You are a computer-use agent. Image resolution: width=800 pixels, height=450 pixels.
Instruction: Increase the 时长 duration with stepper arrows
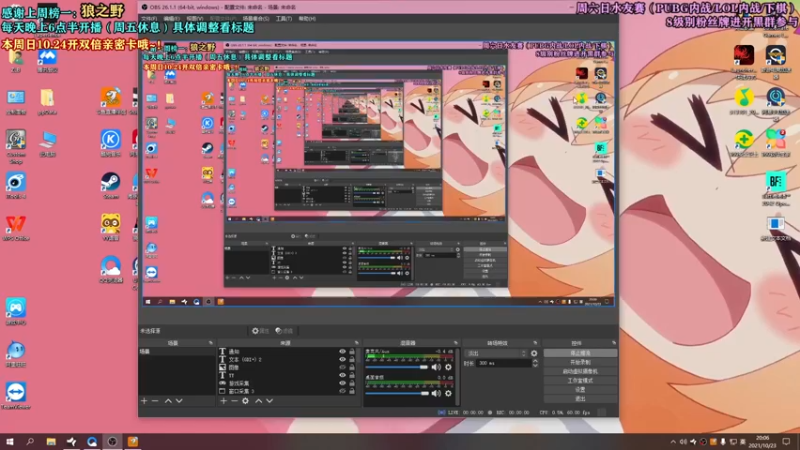[x=535, y=361]
